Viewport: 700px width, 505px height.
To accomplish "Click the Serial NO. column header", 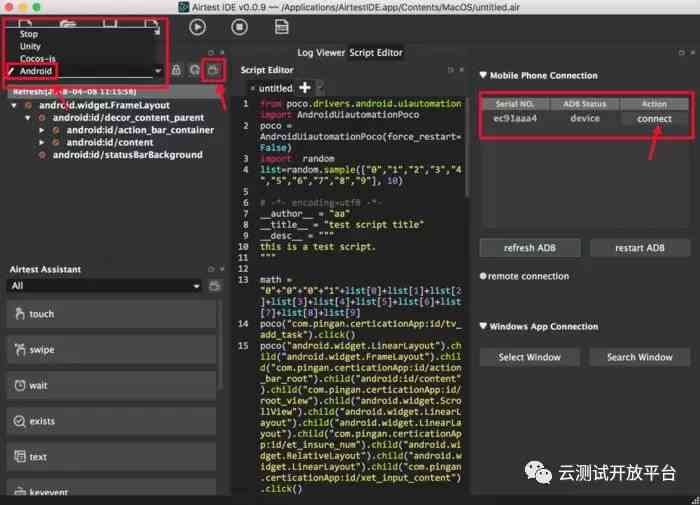I will coord(515,104).
